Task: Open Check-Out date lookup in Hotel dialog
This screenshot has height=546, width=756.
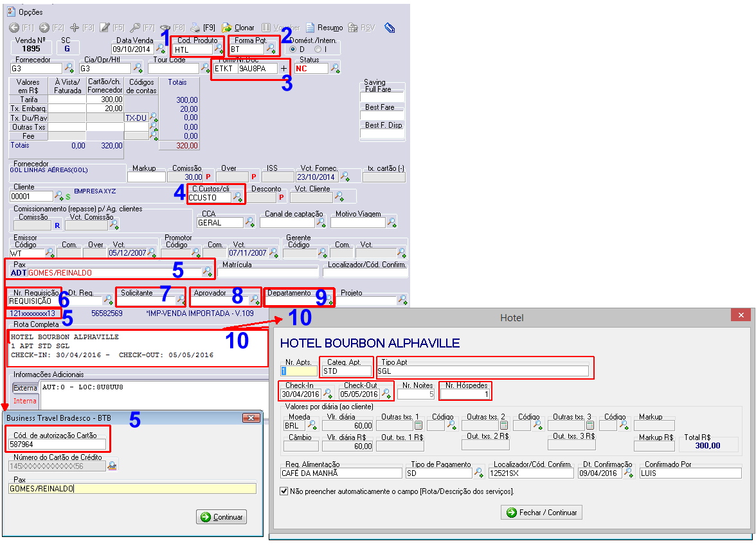Action: coord(387,394)
